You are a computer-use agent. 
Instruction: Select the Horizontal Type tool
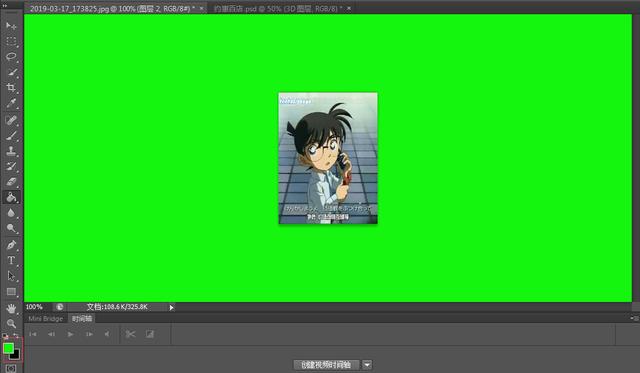pos(11,260)
